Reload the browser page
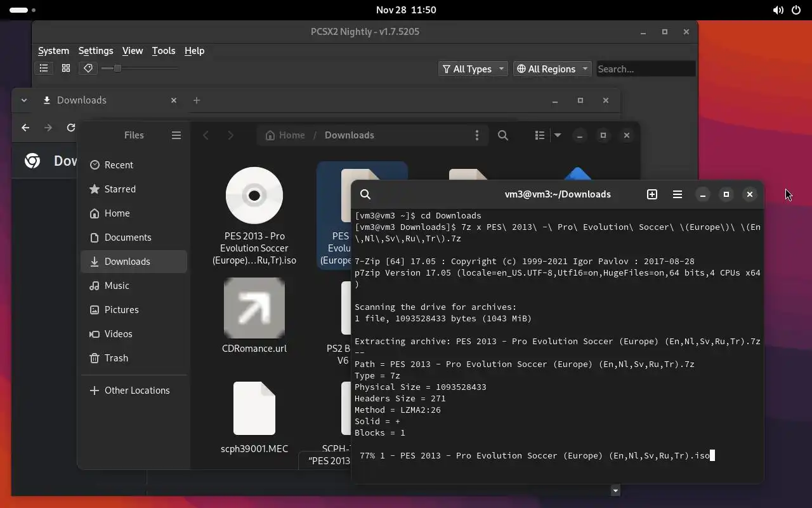 71,128
